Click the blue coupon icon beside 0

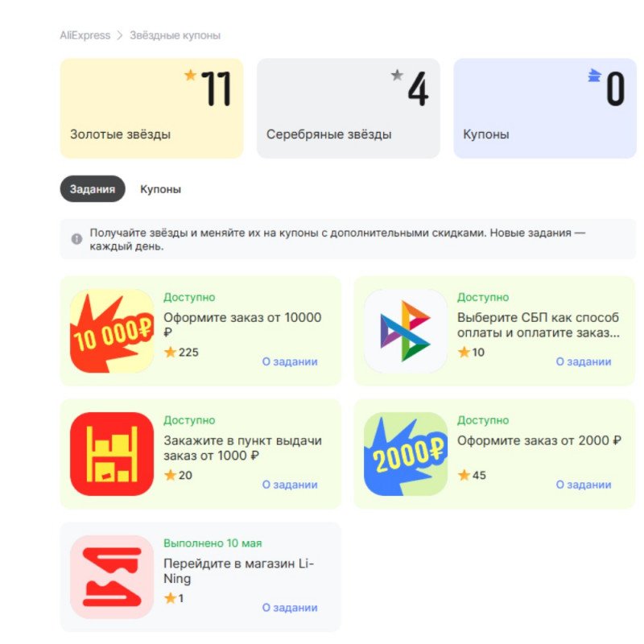[594, 76]
